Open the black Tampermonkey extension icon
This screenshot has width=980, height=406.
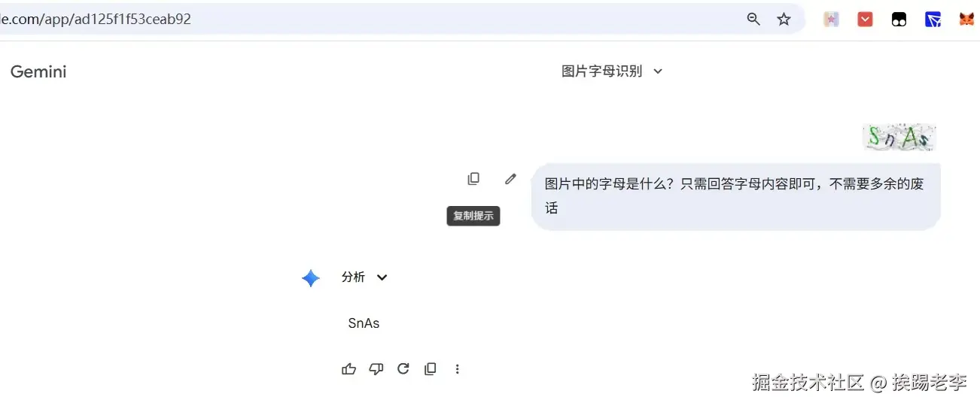[x=899, y=20]
